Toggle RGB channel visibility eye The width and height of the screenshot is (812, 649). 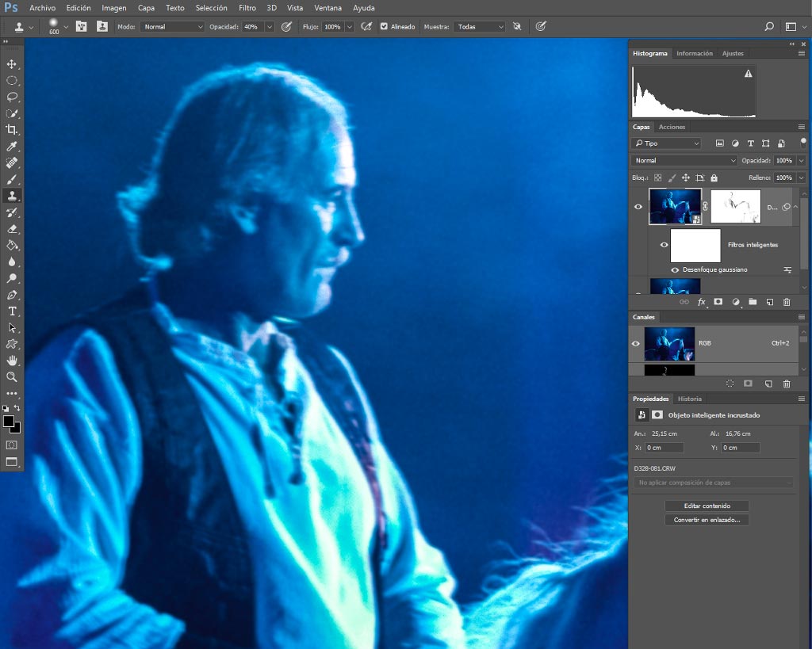point(636,344)
